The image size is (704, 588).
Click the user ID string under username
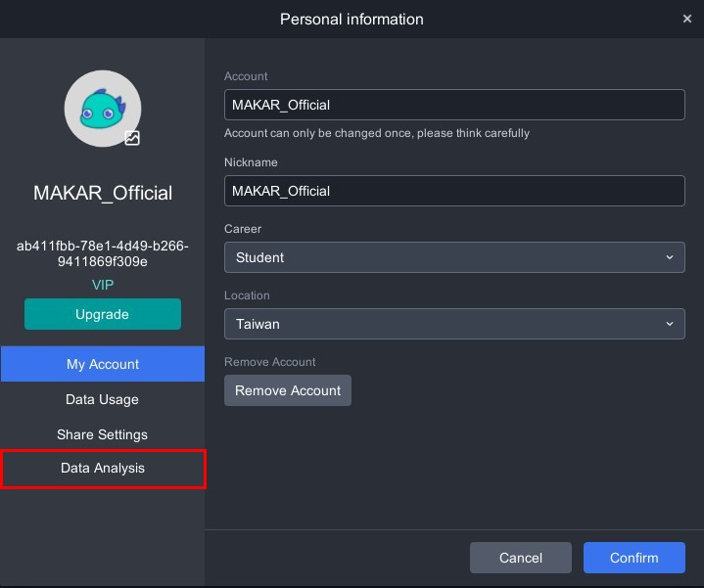pos(103,253)
